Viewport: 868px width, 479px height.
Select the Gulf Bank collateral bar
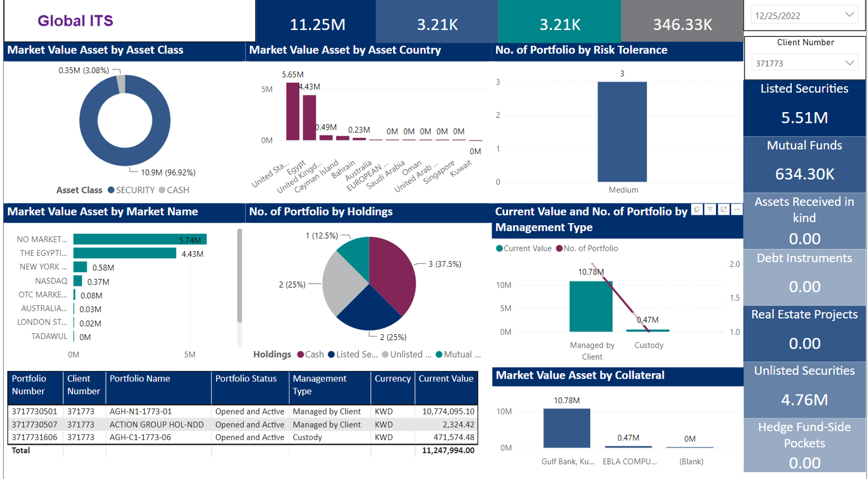pyautogui.click(x=566, y=428)
